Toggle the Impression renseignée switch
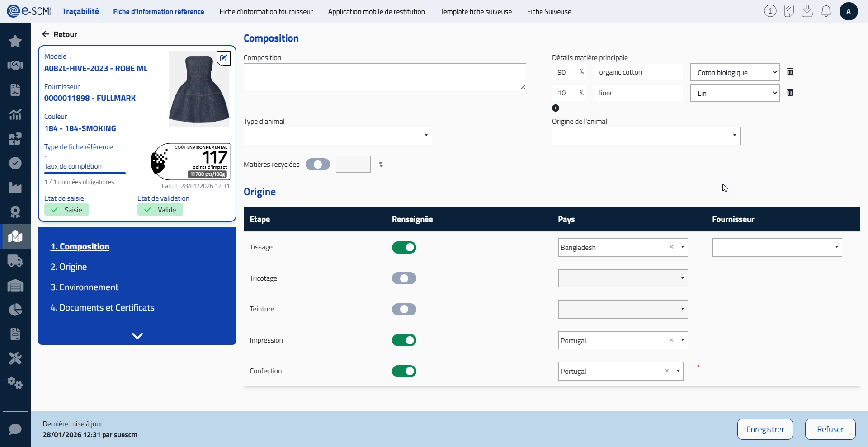This screenshot has height=447, width=868. pyautogui.click(x=404, y=340)
